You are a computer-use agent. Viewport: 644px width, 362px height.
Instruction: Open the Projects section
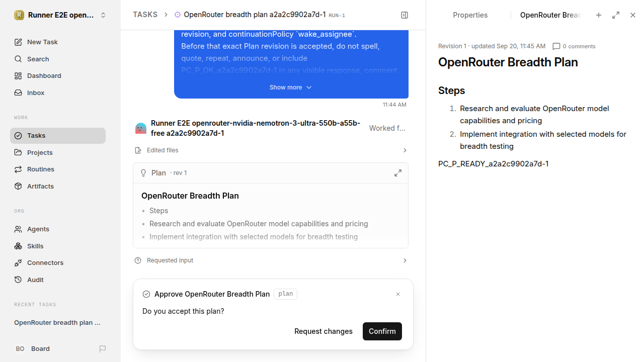tap(58, 152)
